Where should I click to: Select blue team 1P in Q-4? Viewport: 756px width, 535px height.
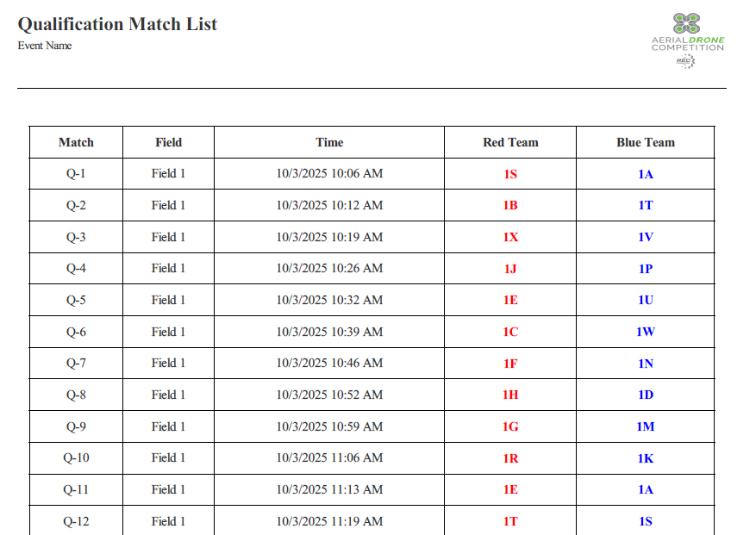646,269
